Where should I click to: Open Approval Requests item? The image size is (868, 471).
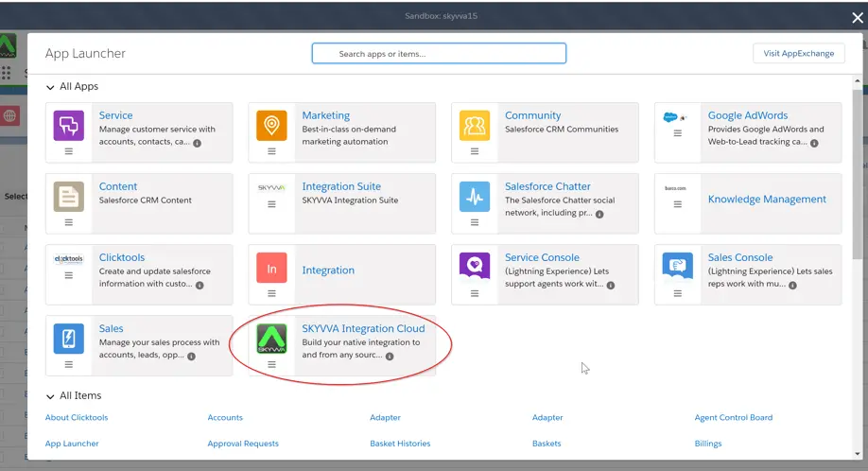coord(243,444)
